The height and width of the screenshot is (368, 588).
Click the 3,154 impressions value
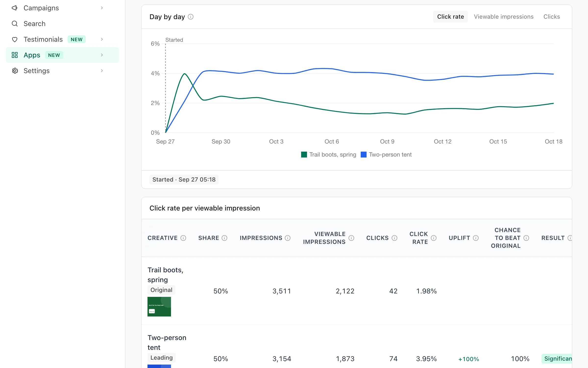282,359
